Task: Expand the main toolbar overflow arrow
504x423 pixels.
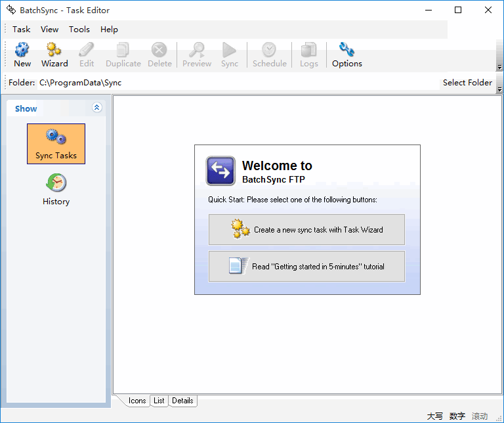Action: tap(499, 67)
